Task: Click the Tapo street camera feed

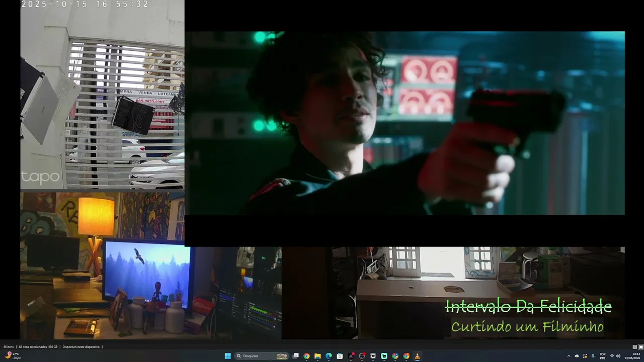Action: coord(102,95)
